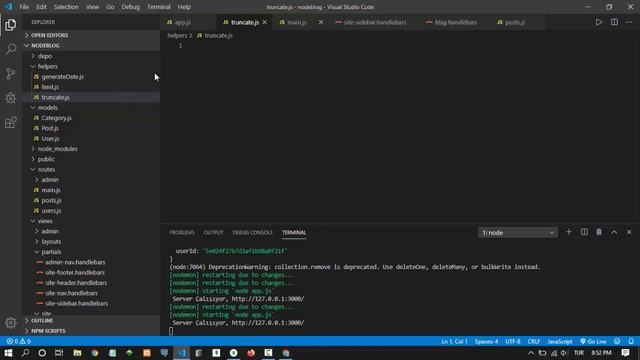The width and height of the screenshot is (640, 360).
Task: Open the Extensions view
Action: (11, 122)
